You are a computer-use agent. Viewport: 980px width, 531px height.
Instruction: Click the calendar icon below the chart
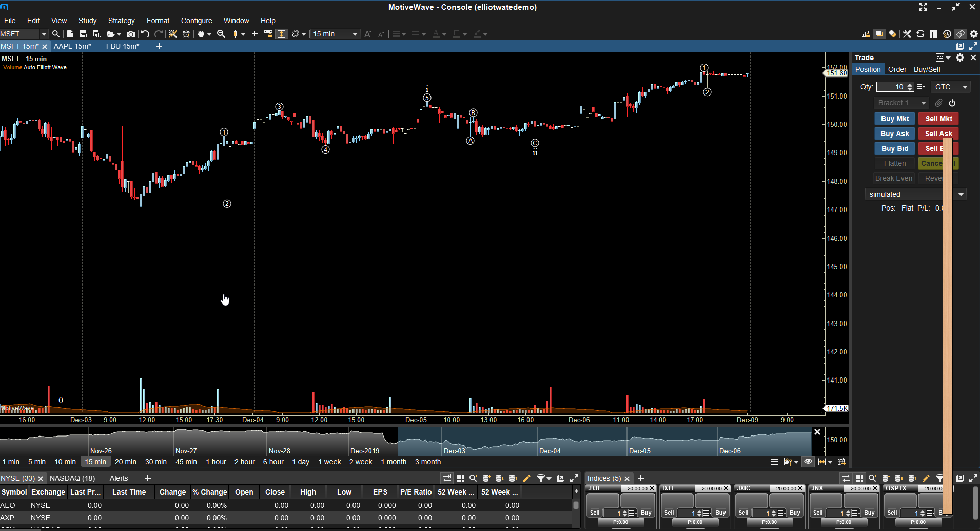tap(841, 462)
